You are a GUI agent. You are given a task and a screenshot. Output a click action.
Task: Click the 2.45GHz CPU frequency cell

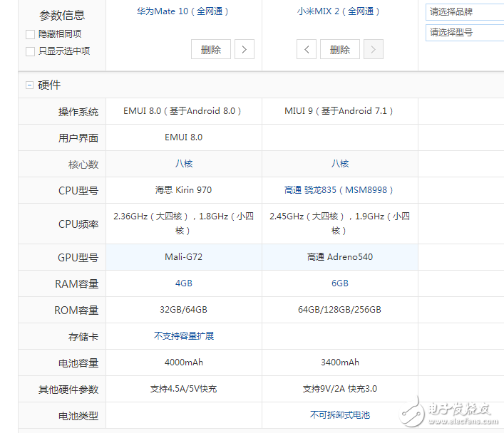(x=340, y=223)
